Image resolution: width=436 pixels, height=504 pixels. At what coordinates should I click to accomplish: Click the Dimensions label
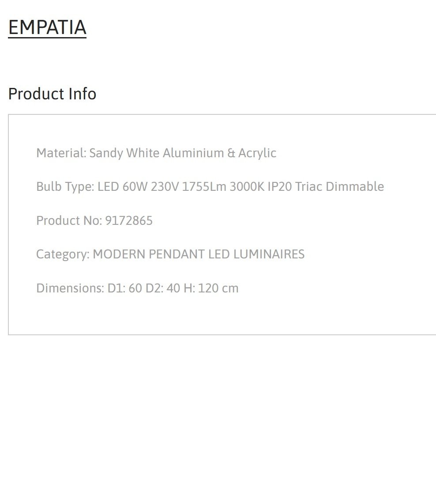(70, 288)
